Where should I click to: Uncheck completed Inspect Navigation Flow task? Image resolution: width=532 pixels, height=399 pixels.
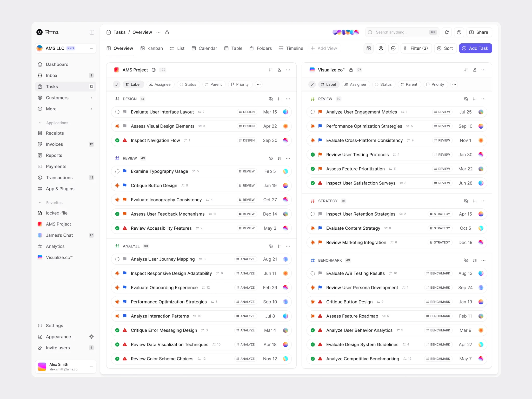[117, 141]
